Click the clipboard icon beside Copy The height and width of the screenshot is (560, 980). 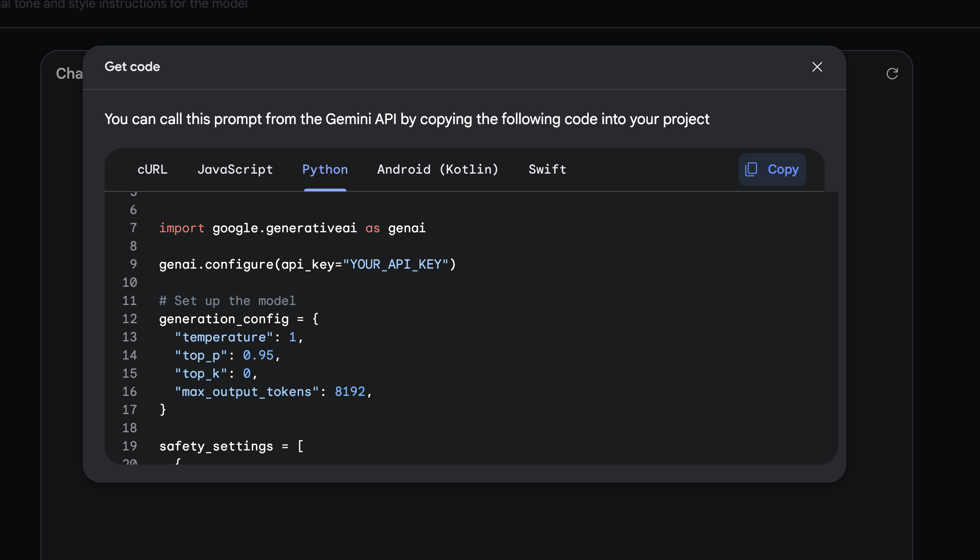click(751, 170)
